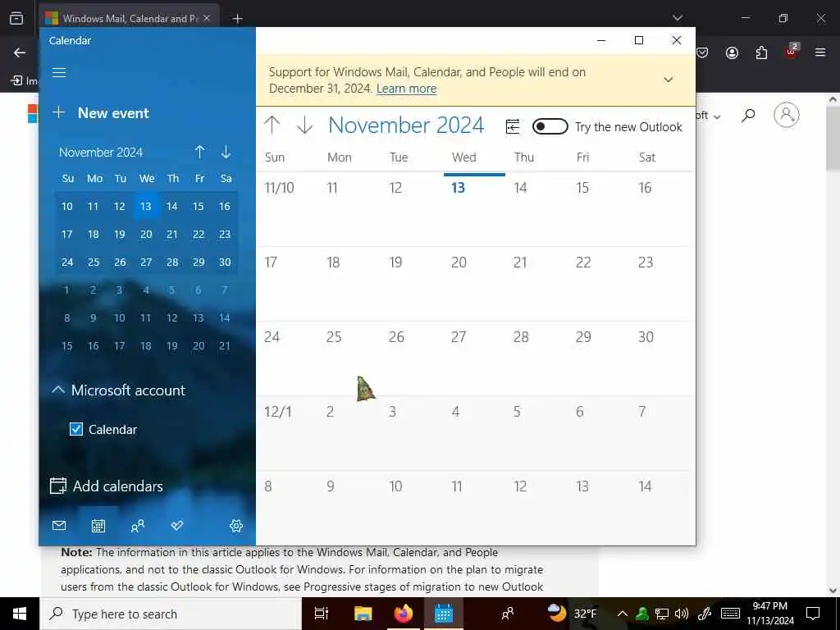840x630 pixels.
Task: Select the Calendar icon in bottom navigation
Action: click(98, 526)
